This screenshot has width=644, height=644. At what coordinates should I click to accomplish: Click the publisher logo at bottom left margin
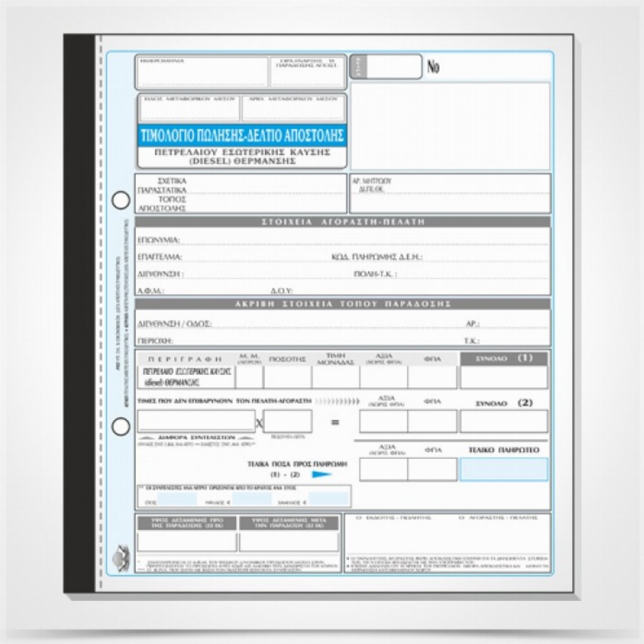pos(121,558)
